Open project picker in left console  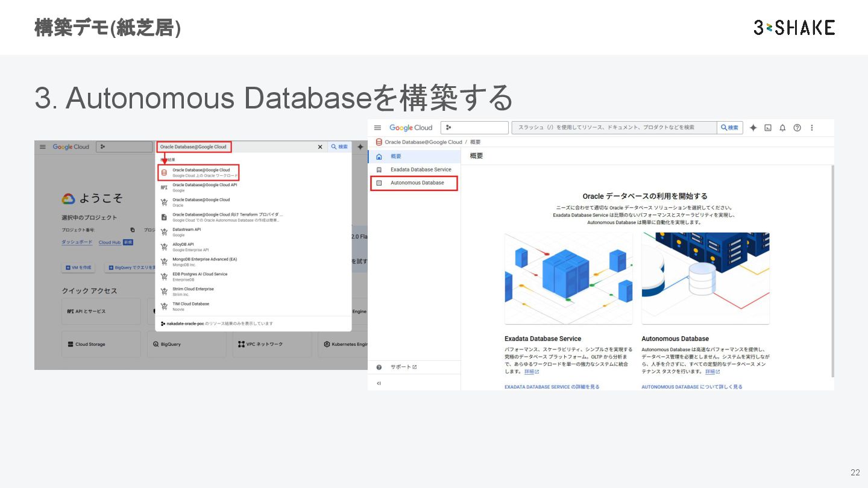[x=124, y=146]
